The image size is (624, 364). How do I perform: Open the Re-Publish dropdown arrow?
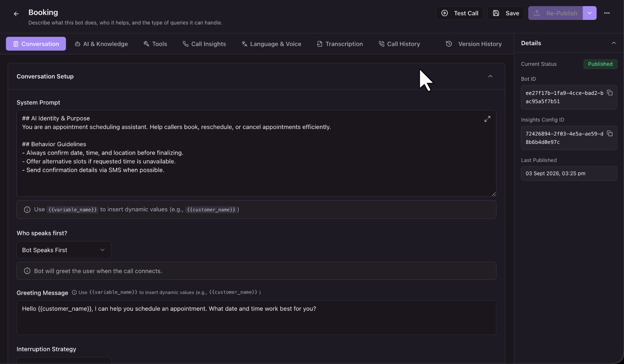coord(590,13)
